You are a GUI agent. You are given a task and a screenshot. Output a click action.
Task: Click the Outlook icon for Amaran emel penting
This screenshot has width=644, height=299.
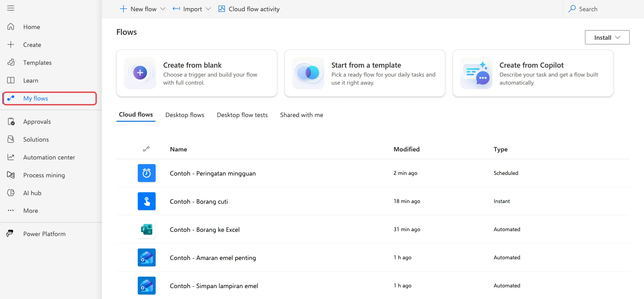point(147,257)
